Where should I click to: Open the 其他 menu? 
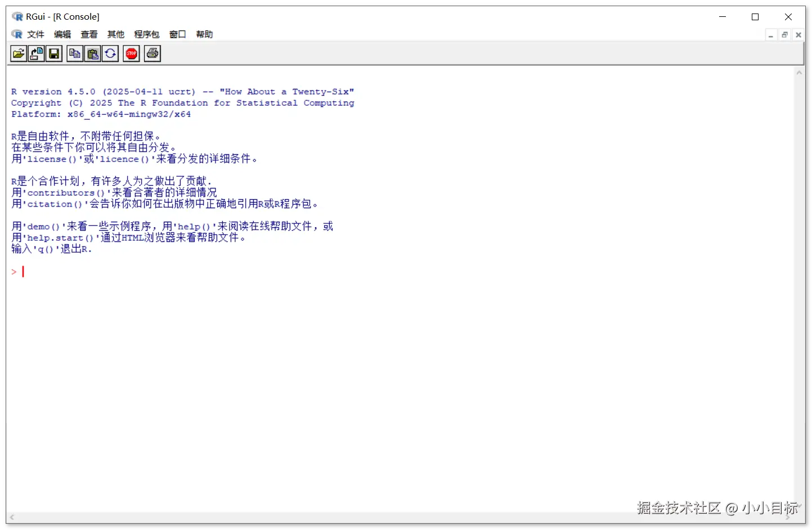pyautogui.click(x=116, y=34)
